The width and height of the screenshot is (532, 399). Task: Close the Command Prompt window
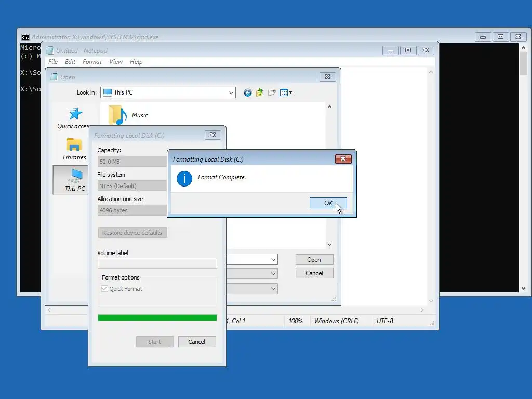(x=518, y=37)
